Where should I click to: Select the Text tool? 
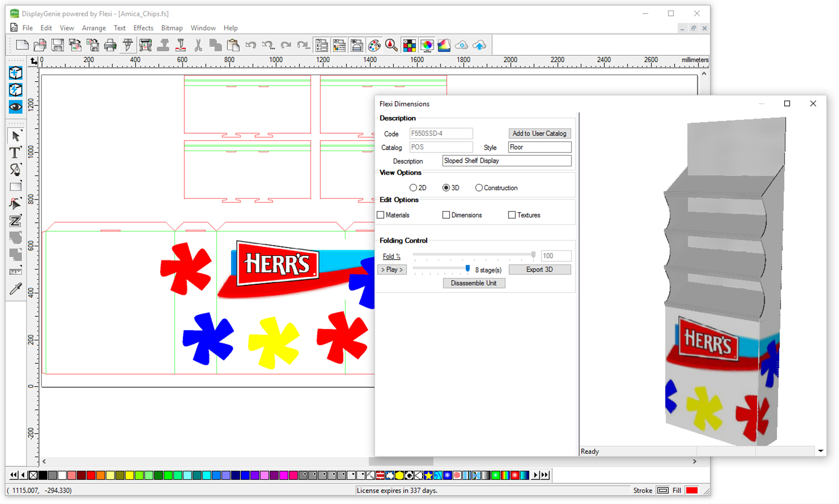(x=15, y=153)
